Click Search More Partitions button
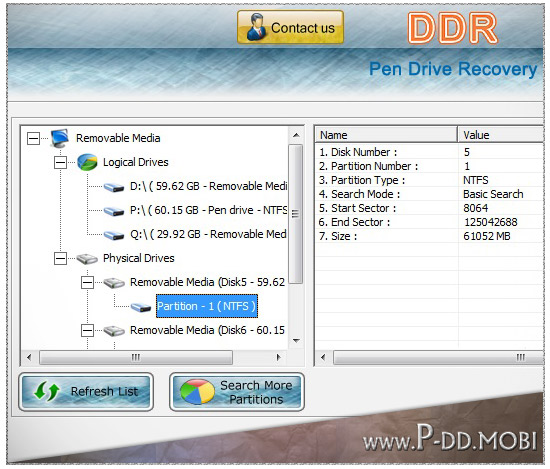This screenshot has height=469, width=550. pyautogui.click(x=237, y=391)
